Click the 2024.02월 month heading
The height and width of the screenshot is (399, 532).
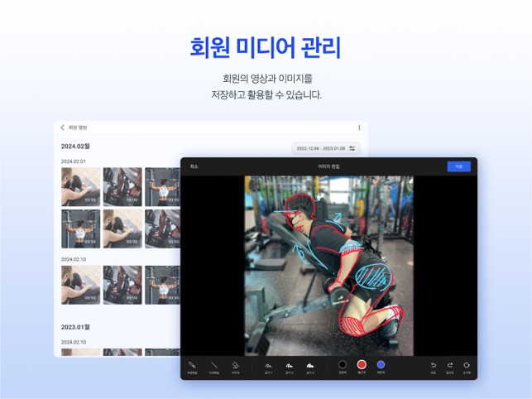coord(75,147)
